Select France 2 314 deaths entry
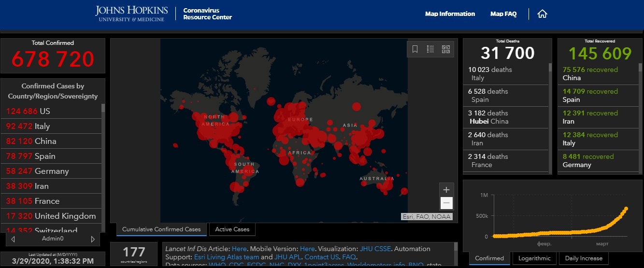The height and width of the screenshot is (268, 644). [506, 160]
